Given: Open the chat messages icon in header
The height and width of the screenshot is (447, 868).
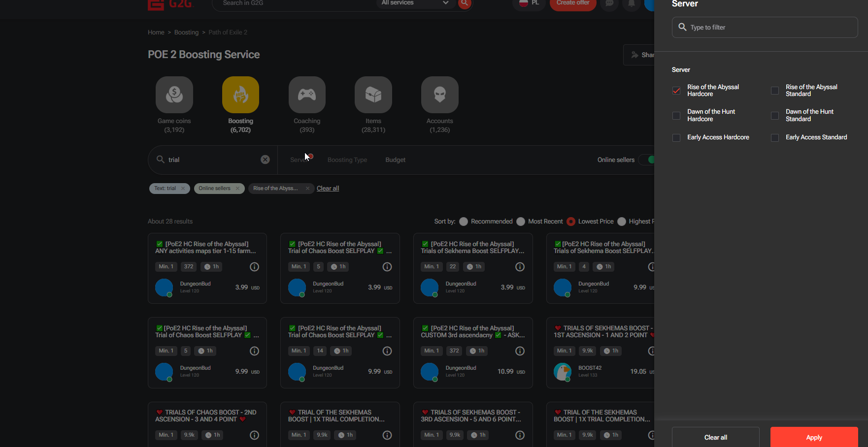Looking at the screenshot, I should click(x=609, y=3).
